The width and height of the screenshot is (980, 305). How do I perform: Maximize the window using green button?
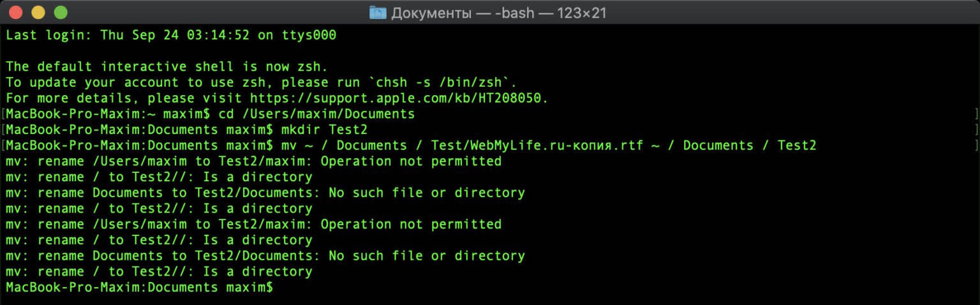[61, 12]
